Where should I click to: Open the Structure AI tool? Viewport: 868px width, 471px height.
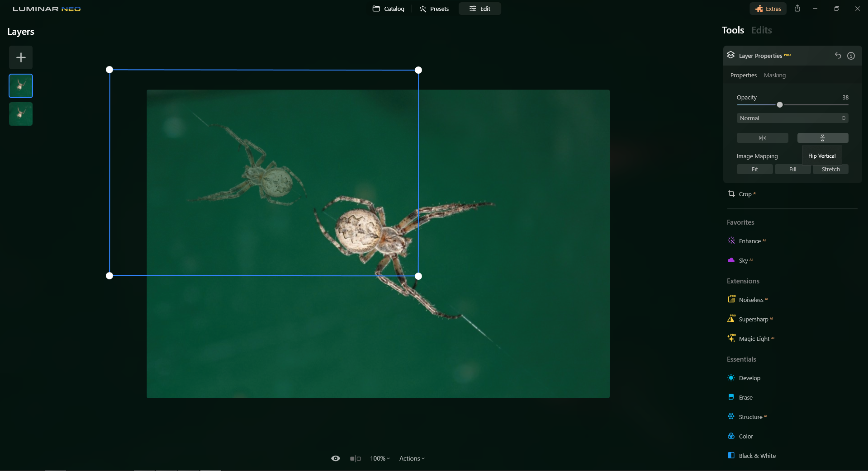(748, 417)
